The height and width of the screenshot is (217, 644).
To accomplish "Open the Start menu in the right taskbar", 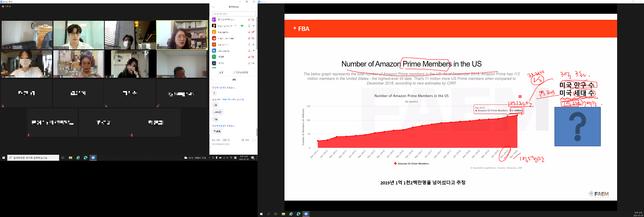I will click(261, 214).
